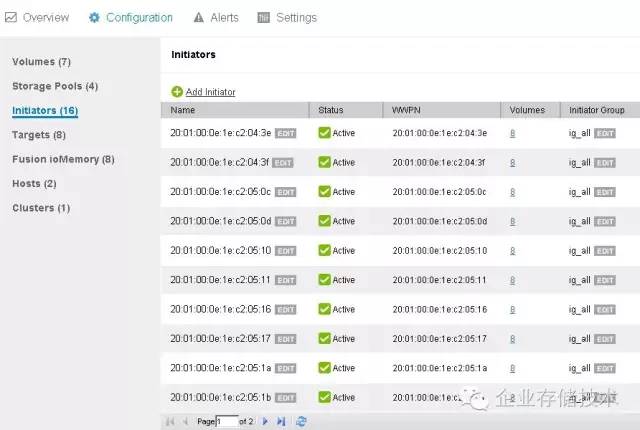
Task: Select Hosts (2) in the sidebar
Action: 34,184
